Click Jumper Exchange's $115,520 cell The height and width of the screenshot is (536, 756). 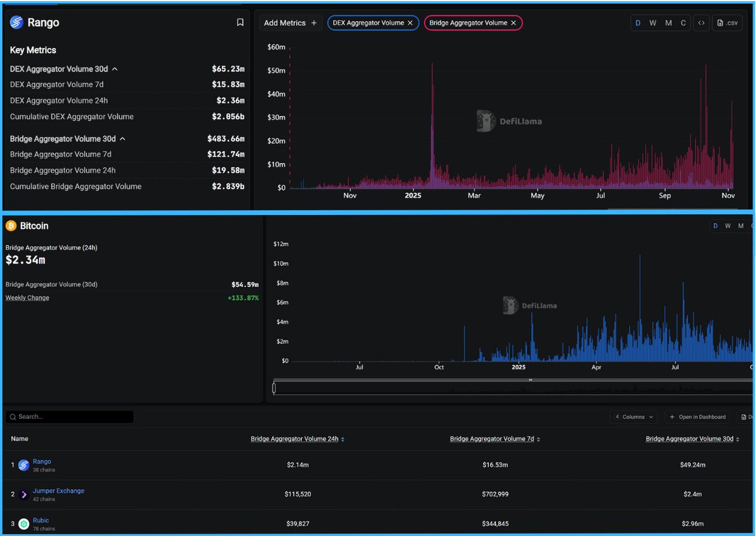click(298, 494)
